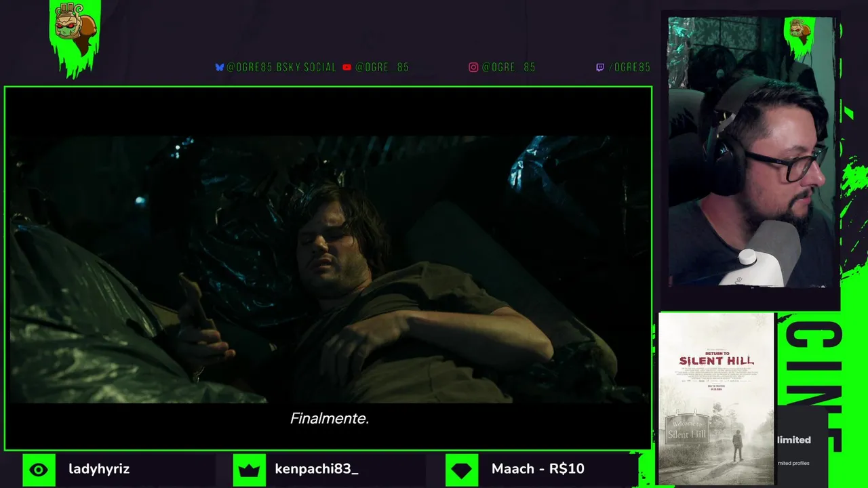868x488 pixels.
Task: Click the movie video frame
Action: (328, 268)
